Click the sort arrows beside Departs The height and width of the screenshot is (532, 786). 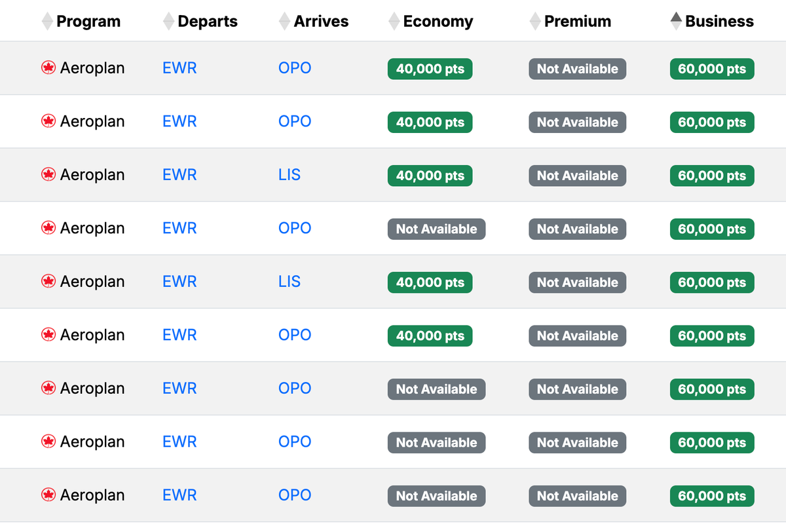[168, 20]
